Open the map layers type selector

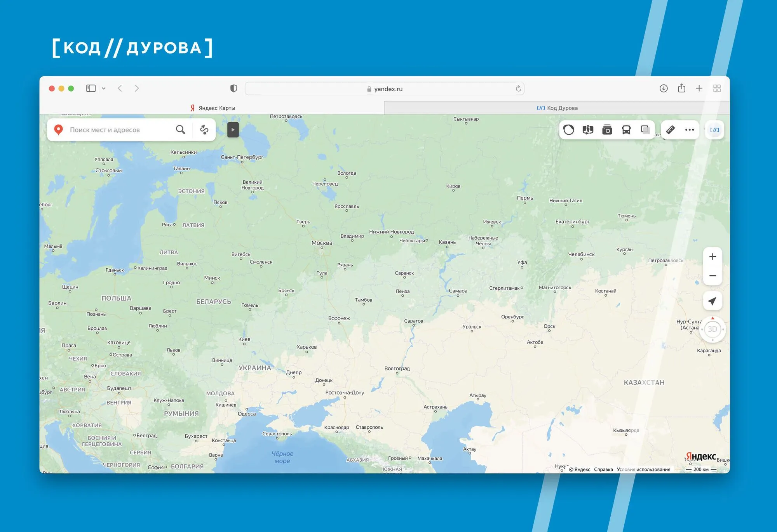coord(569,130)
